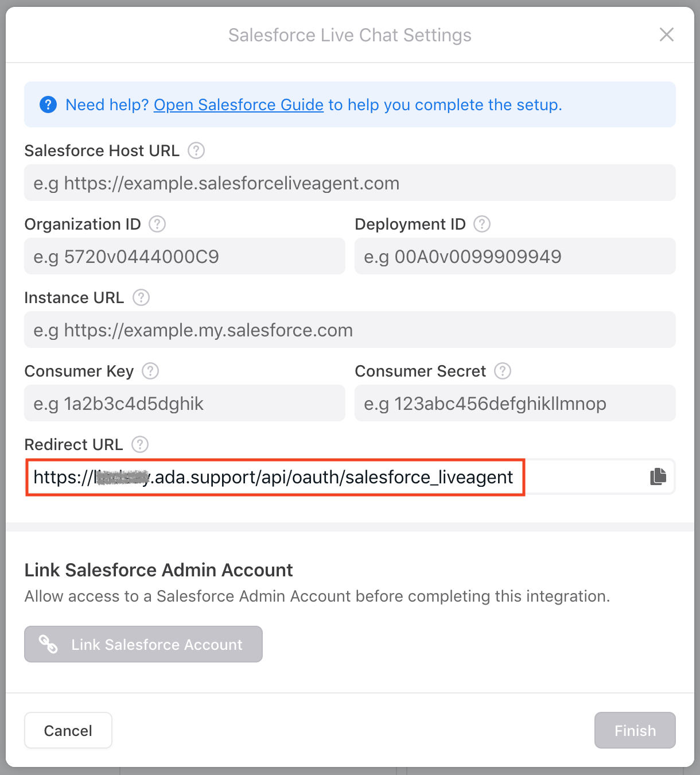Click the Link Salesforce Account button

click(x=143, y=644)
